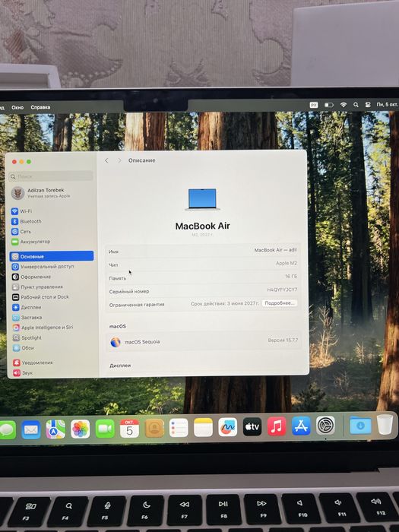Open Mail from the Dock
Viewport: 399px width, 532px height.
31,429
